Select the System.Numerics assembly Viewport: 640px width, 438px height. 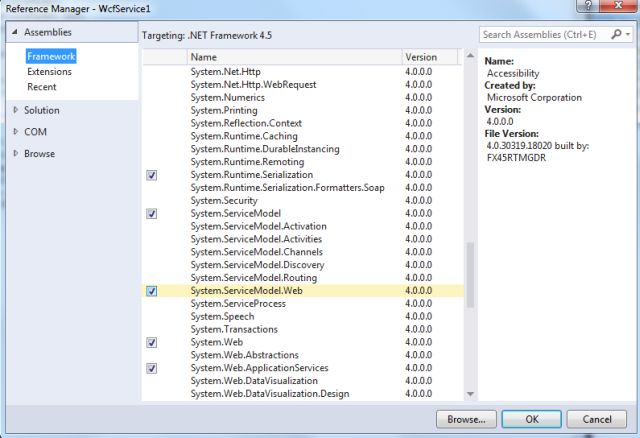[303, 98]
